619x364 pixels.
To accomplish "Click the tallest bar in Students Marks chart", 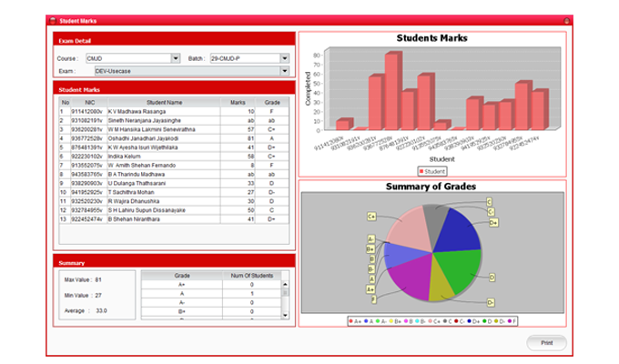I will click(x=391, y=91).
